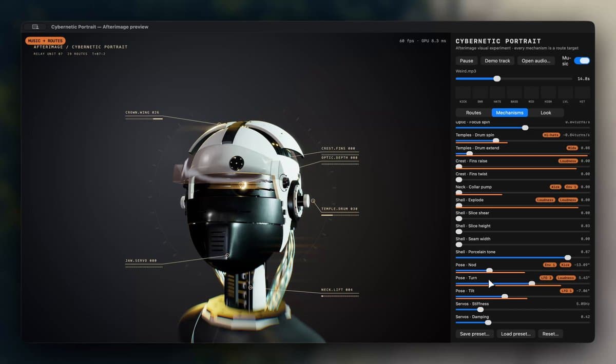616x364 pixels.
Task: Click the Hi-hats route tag on Drum spin
Action: tap(551, 135)
